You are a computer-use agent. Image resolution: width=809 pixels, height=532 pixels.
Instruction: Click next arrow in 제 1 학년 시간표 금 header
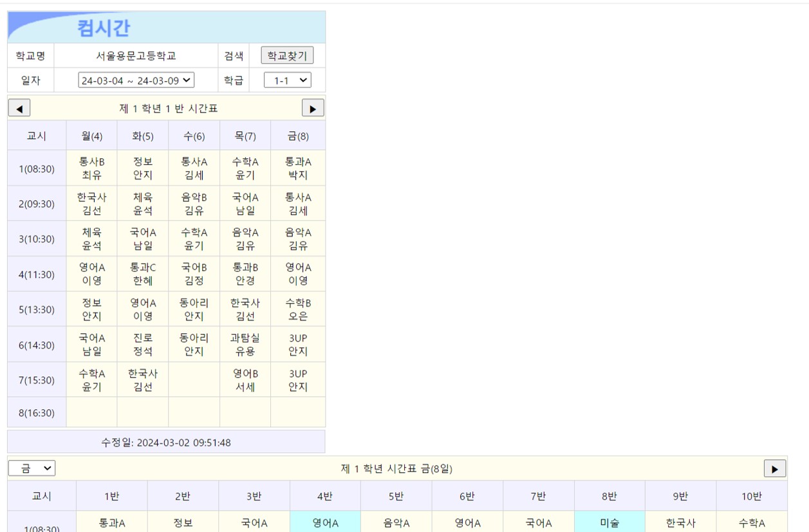(775, 468)
